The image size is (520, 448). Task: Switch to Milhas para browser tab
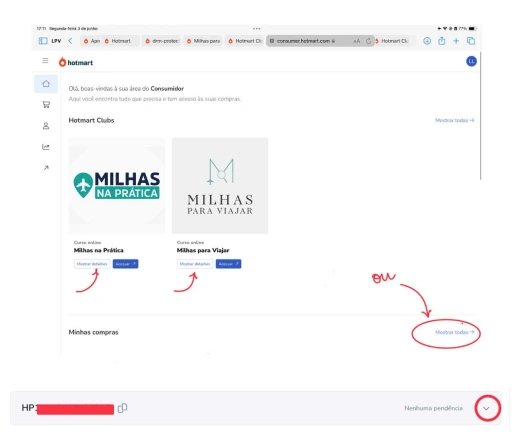pos(203,41)
